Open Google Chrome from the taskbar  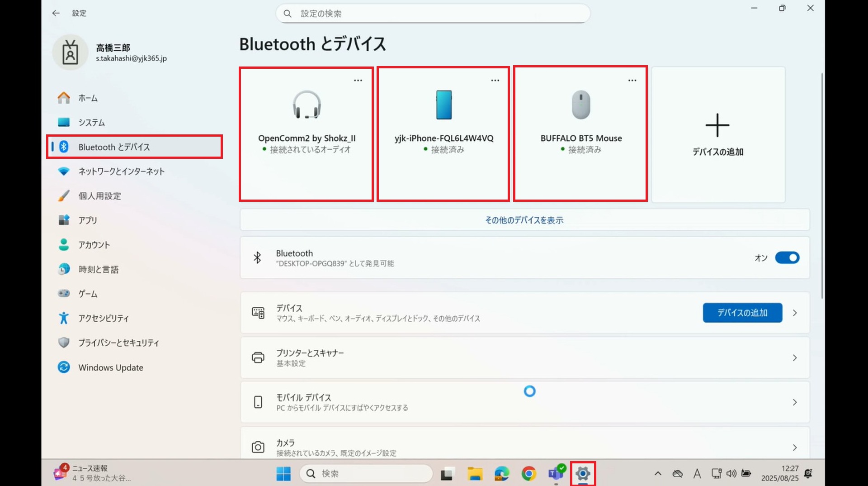528,473
